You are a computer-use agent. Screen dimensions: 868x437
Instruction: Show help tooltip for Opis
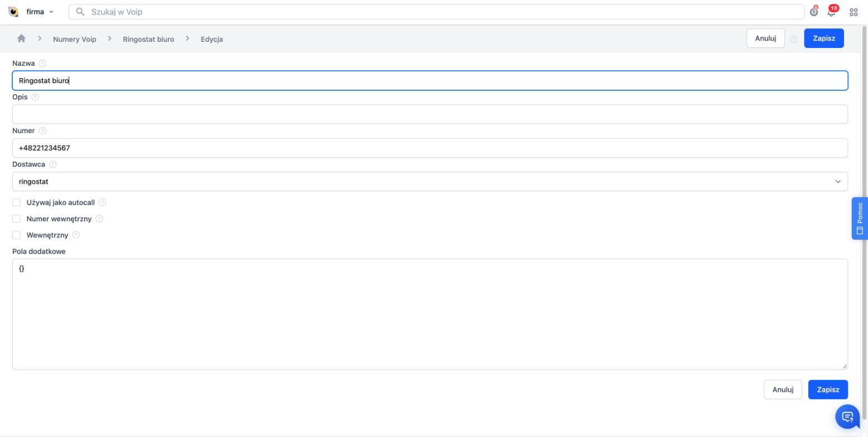35,97
